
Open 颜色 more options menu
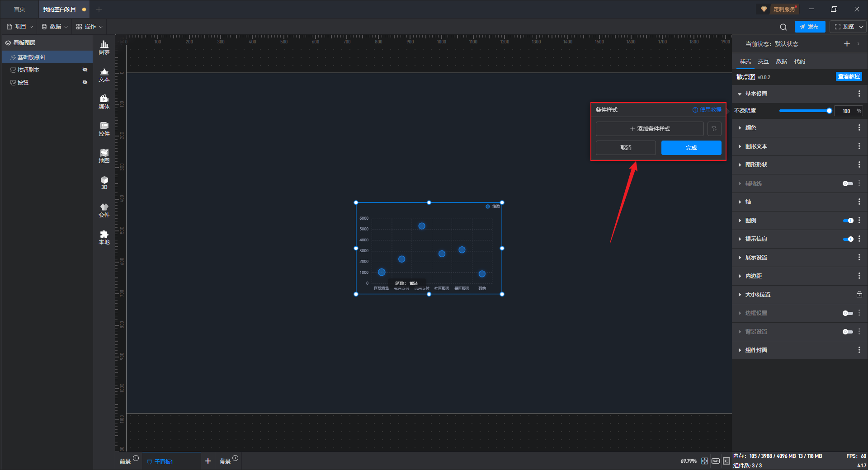pyautogui.click(x=859, y=128)
